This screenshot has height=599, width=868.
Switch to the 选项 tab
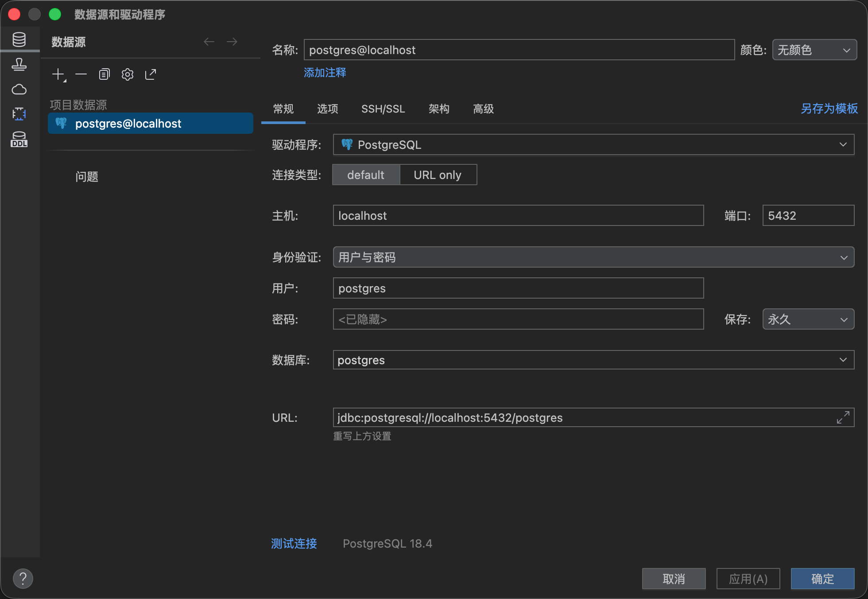pos(328,109)
